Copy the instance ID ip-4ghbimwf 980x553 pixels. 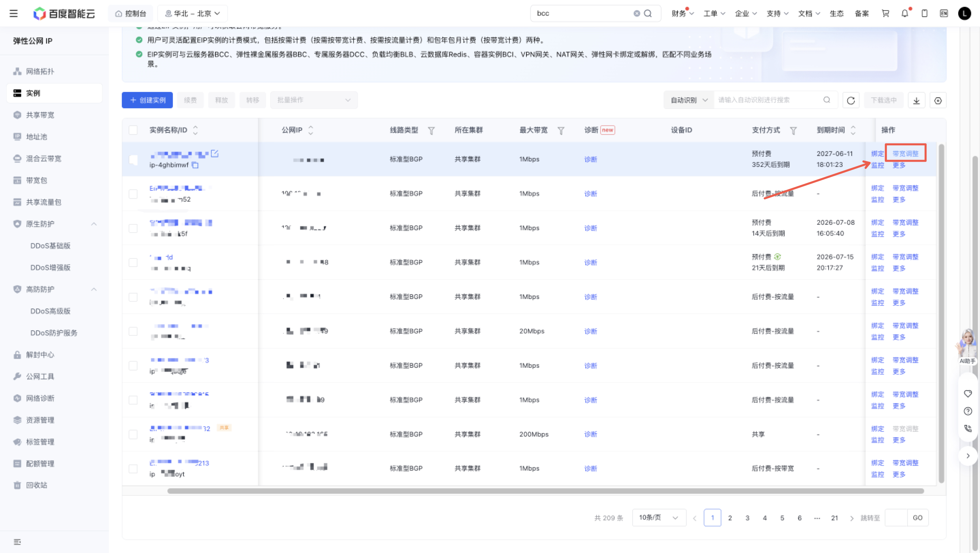coord(195,165)
